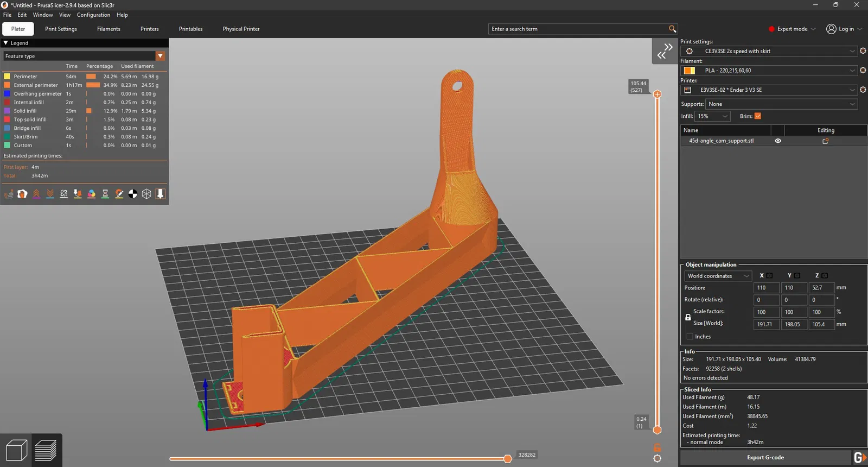Viewport: 868px width, 467px height.
Task: Open the Configuration menu
Action: pos(93,15)
